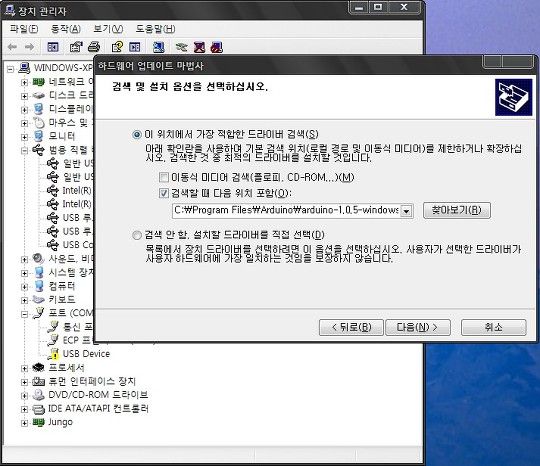Click the driver path input field
Viewport: 540px width, 466px height.
point(287,210)
